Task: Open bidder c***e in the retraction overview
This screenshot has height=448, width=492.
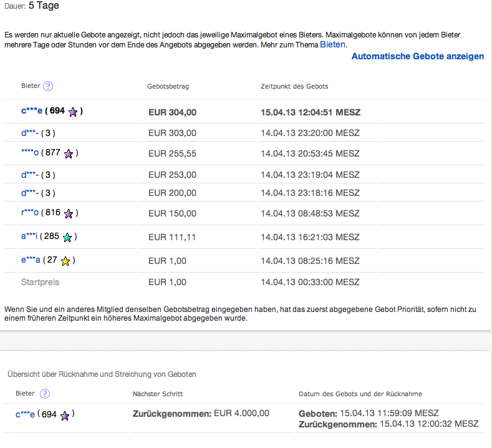Action: (26, 414)
